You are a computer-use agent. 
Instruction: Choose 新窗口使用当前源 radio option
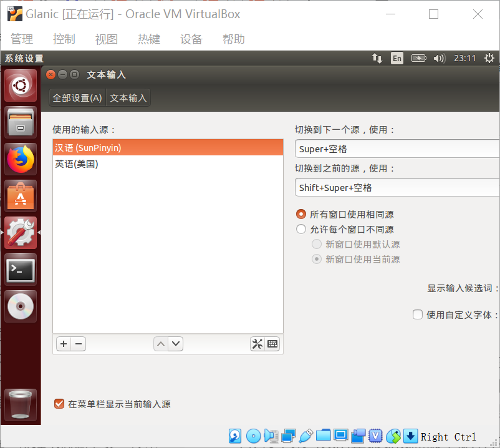[317, 259]
